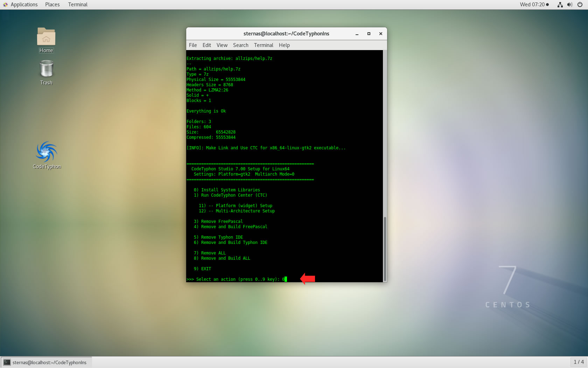588x368 pixels.
Task: Minimize the terminal window
Action: pyautogui.click(x=357, y=34)
